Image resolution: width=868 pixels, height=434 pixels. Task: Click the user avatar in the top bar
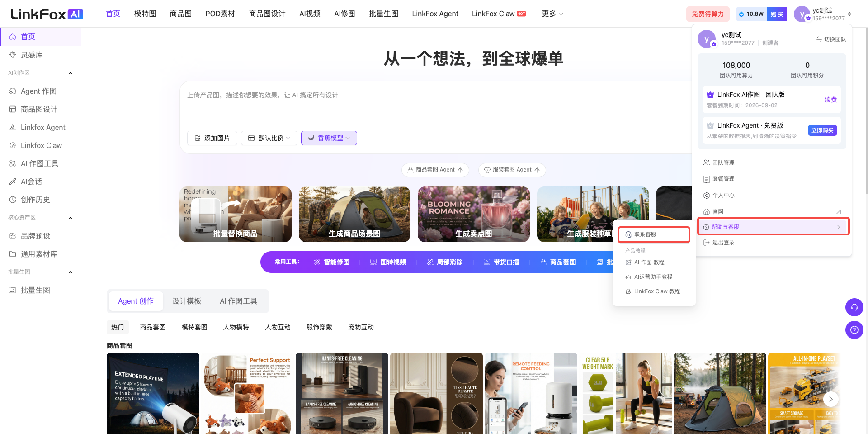802,14
